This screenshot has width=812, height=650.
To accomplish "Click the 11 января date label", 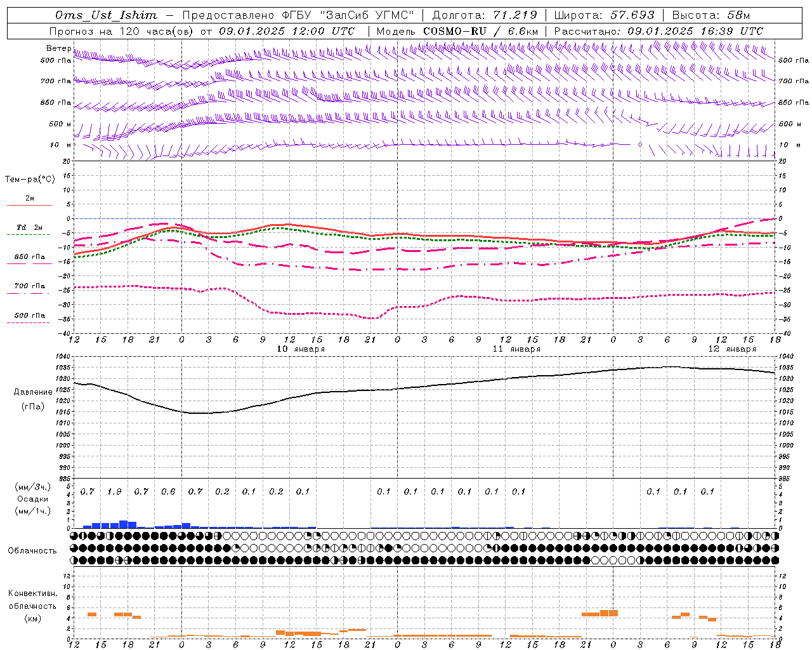I will click(x=516, y=349).
